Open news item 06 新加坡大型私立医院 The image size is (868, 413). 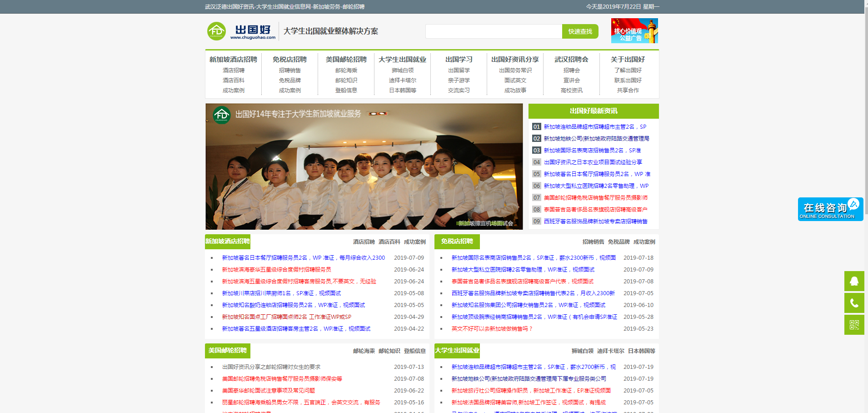(x=596, y=186)
